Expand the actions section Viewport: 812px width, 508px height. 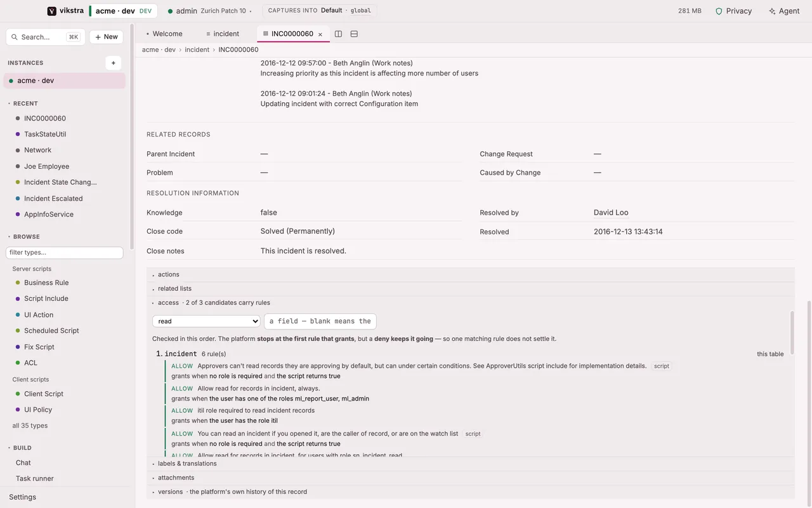pos(470,274)
